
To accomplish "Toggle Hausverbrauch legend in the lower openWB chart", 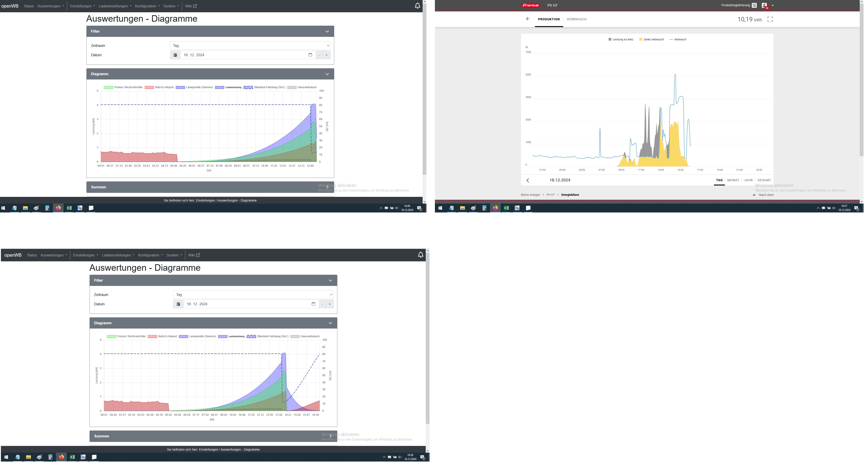I will pos(305,336).
